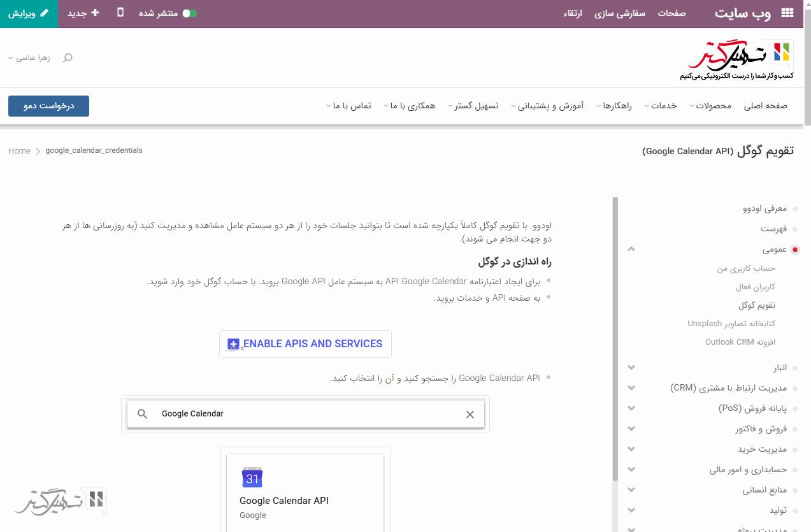Open فهرست in sidebar
The width and height of the screenshot is (811, 532).
(x=773, y=228)
